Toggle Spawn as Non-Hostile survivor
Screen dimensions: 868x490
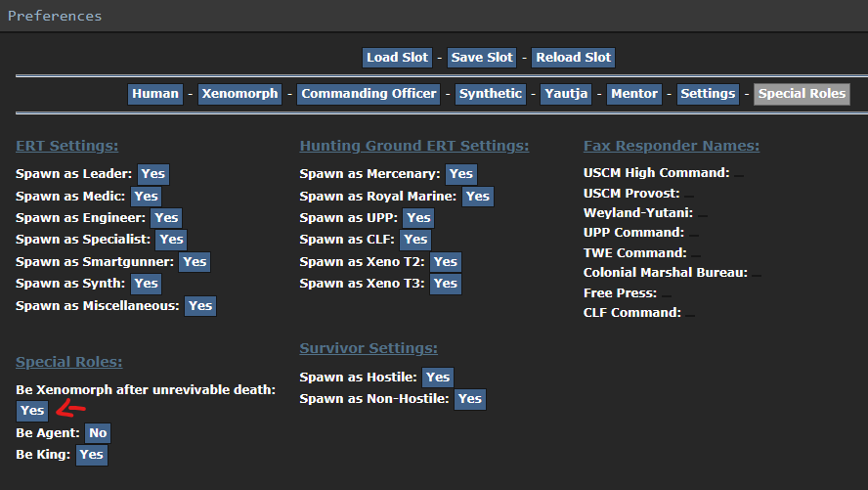click(x=469, y=398)
